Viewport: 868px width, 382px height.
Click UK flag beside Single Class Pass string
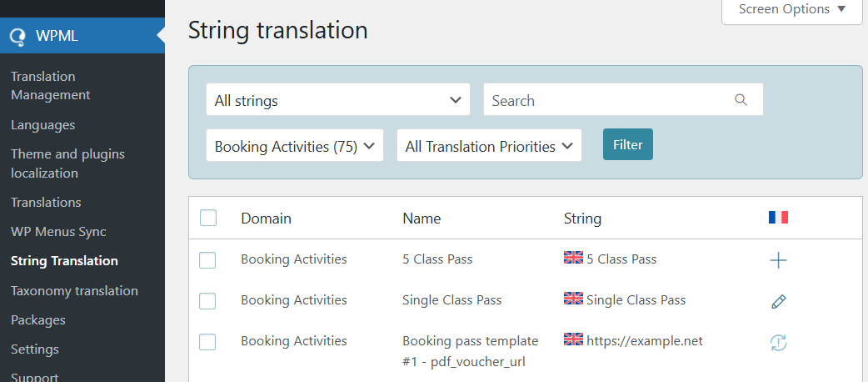coord(573,299)
